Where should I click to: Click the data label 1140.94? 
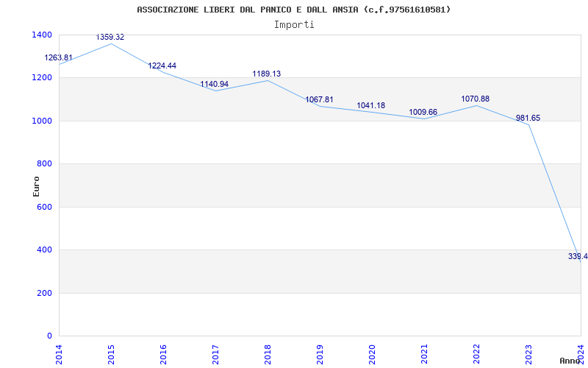214,84
